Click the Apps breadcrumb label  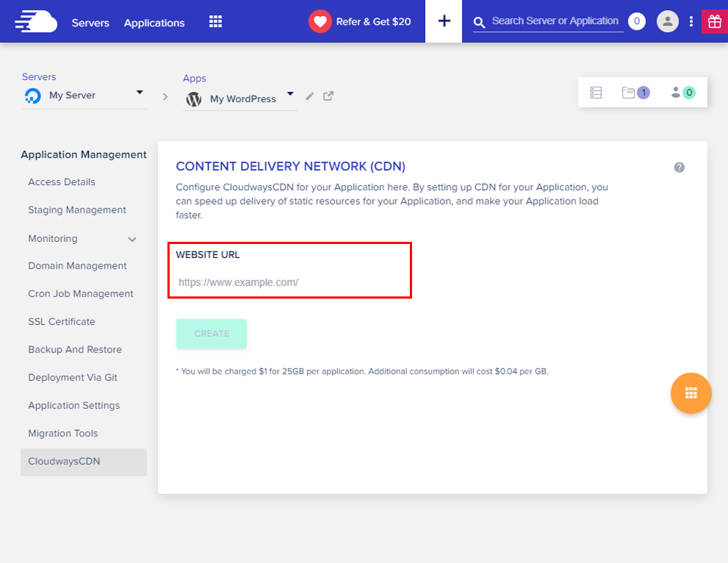click(194, 79)
